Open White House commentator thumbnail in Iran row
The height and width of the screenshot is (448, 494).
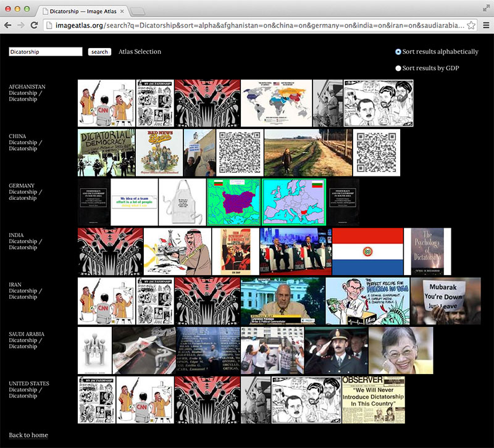(x=283, y=301)
